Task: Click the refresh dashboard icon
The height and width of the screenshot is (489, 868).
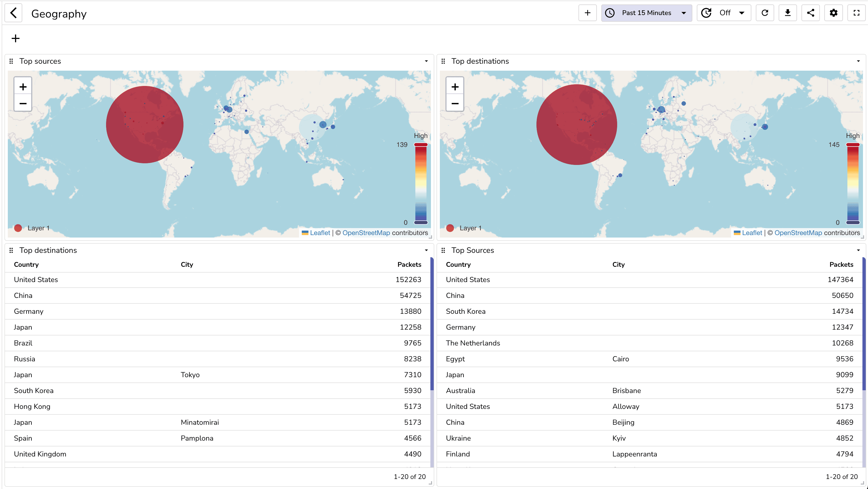Action: pos(765,13)
